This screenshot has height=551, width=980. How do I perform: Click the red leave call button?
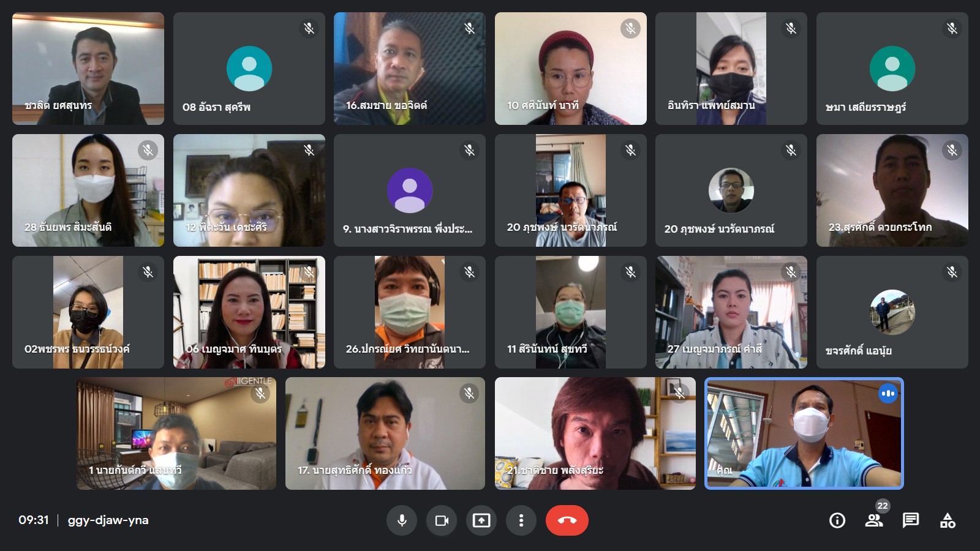567,520
